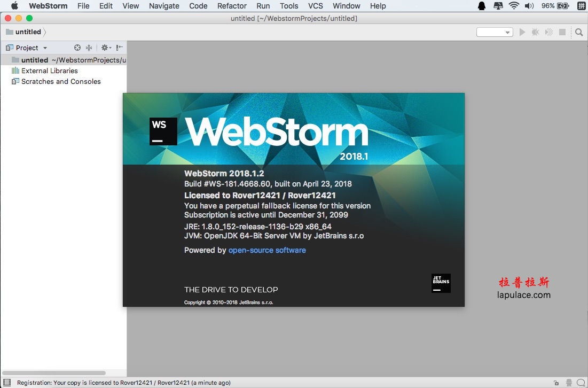Screen dimensions: 588x388
Task: Open the run configuration dropdown
Action: 495,32
